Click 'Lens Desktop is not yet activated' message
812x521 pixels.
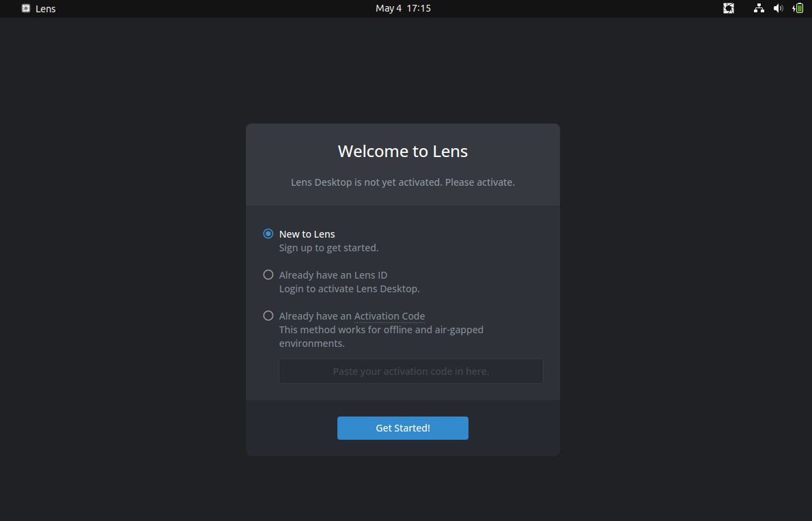(x=403, y=182)
